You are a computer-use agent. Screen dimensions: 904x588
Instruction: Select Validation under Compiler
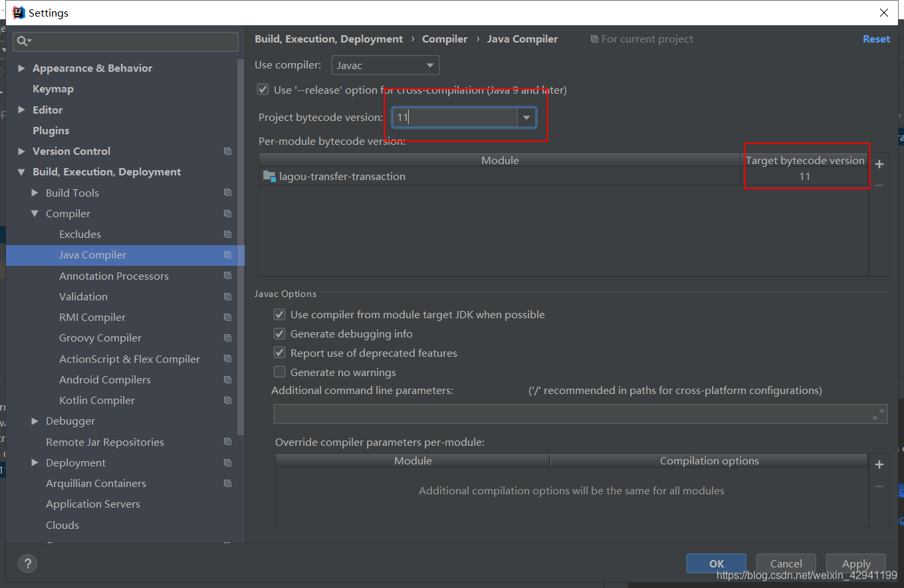pos(83,296)
